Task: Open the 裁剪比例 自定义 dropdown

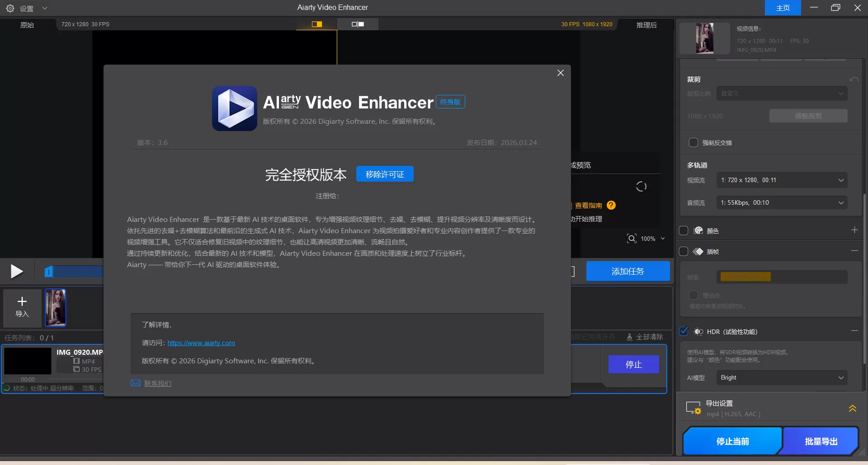Action: [x=782, y=93]
